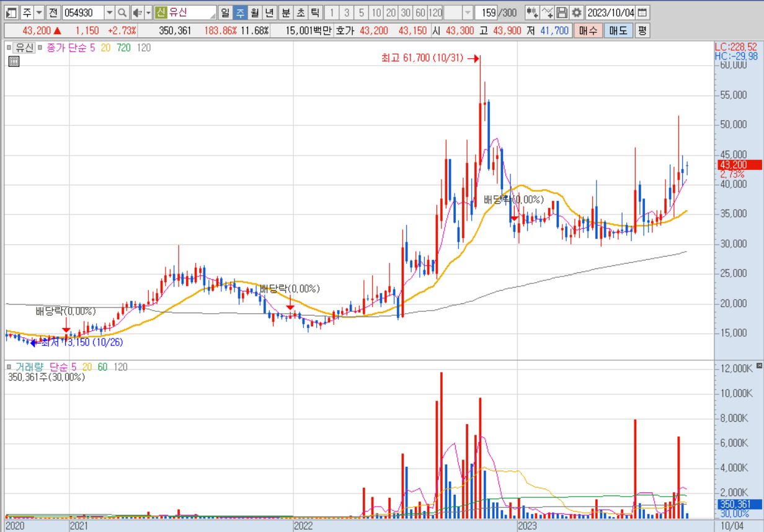
Task: Select yearly 년 period
Action: click(269, 12)
